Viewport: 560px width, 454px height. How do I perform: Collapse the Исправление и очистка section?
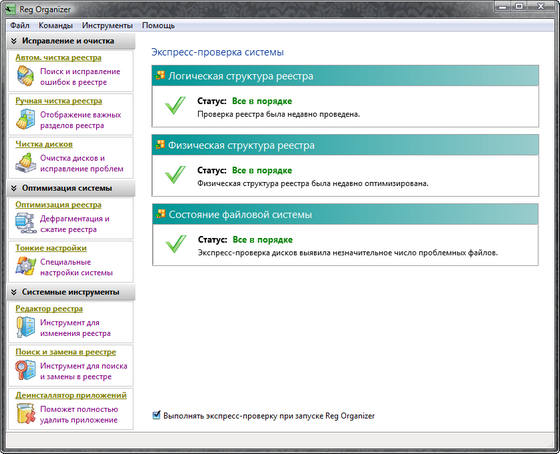pyautogui.click(x=14, y=41)
